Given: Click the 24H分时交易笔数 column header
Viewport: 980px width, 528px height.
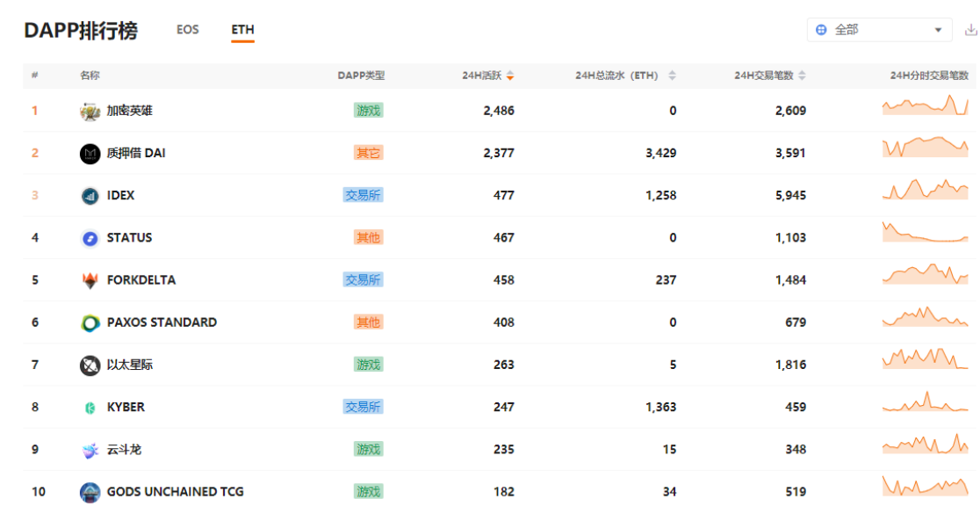Looking at the screenshot, I should click(x=929, y=76).
